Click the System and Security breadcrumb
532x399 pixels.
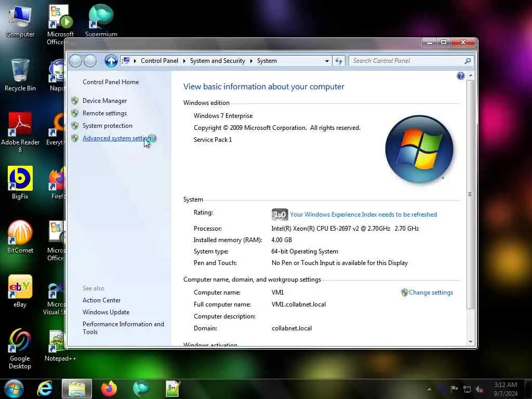[x=218, y=61]
